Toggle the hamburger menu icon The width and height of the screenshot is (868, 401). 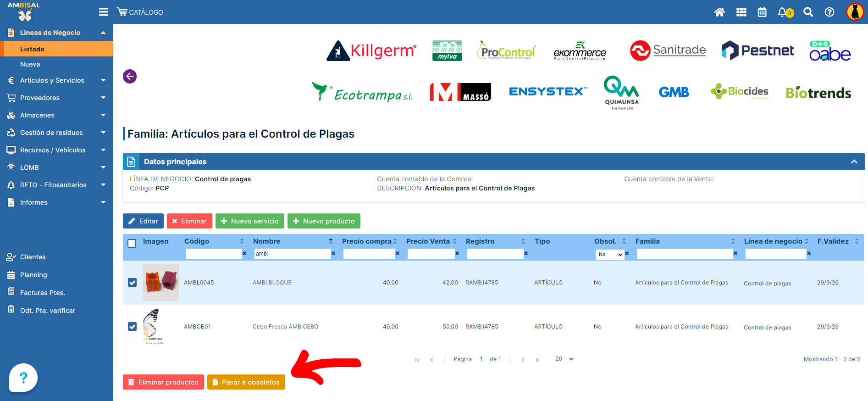pyautogui.click(x=104, y=12)
